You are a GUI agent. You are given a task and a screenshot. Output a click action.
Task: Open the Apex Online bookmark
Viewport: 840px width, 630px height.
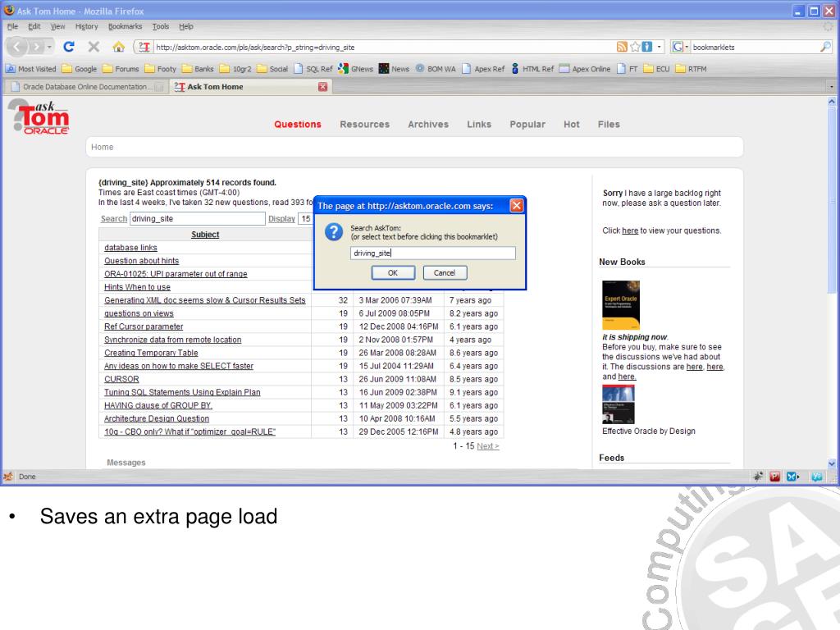[x=584, y=69]
